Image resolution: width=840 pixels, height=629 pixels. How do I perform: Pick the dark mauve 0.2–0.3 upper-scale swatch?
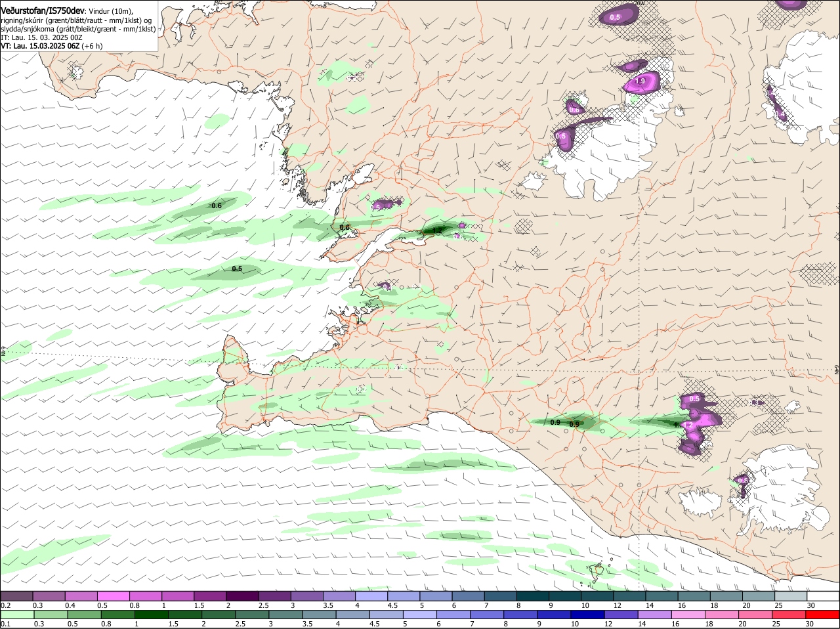coord(16,596)
